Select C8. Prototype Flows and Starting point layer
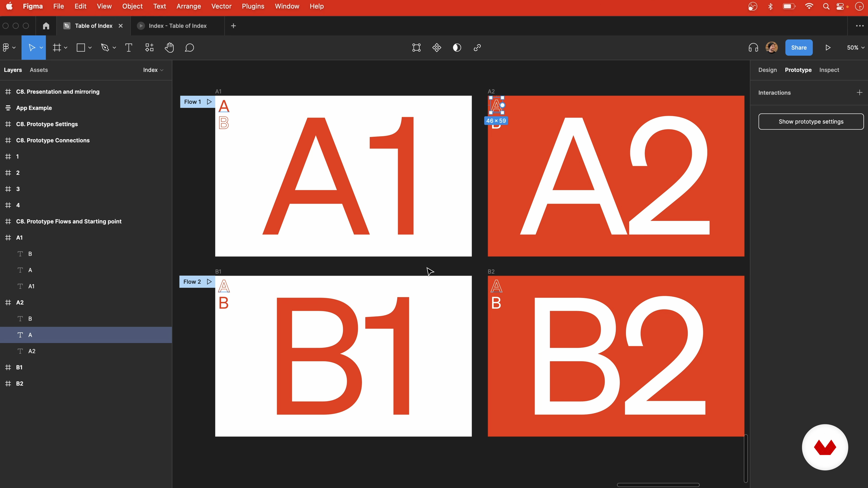This screenshot has width=868, height=488. click(86, 221)
